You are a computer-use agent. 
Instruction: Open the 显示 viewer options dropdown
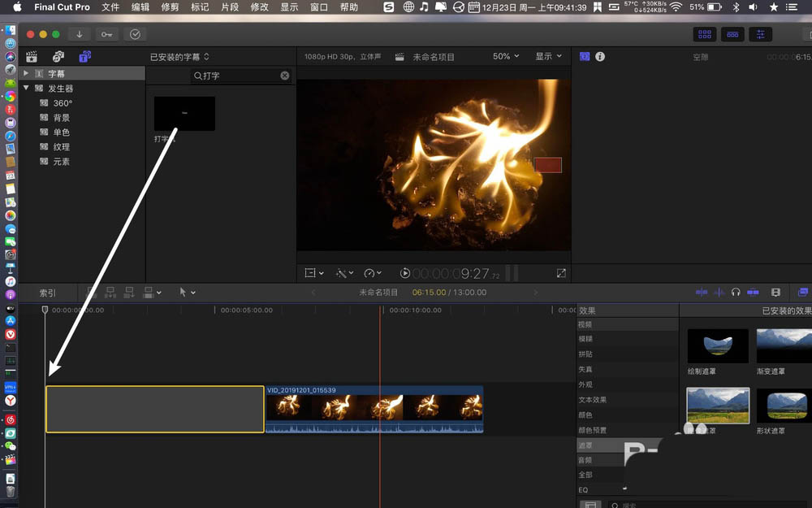point(548,57)
